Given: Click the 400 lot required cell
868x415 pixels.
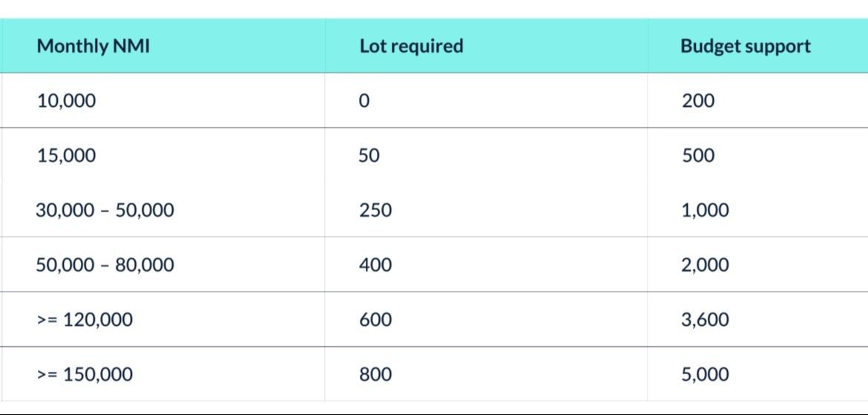Looking at the screenshot, I should pyautogui.click(x=375, y=265).
